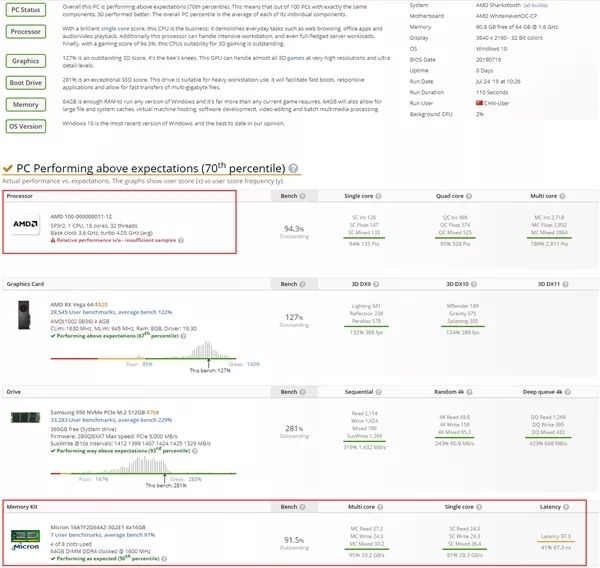Open help icon next to Random 4k
The height and width of the screenshot is (568, 600).
pos(470,392)
